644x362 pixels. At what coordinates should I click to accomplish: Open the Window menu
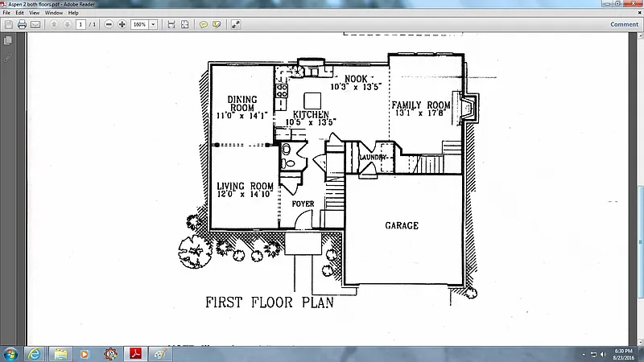(54, 13)
